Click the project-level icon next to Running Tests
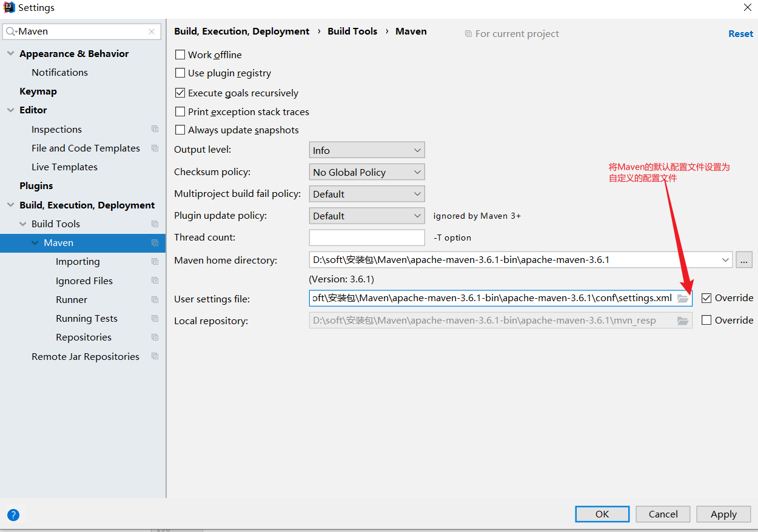 [155, 318]
